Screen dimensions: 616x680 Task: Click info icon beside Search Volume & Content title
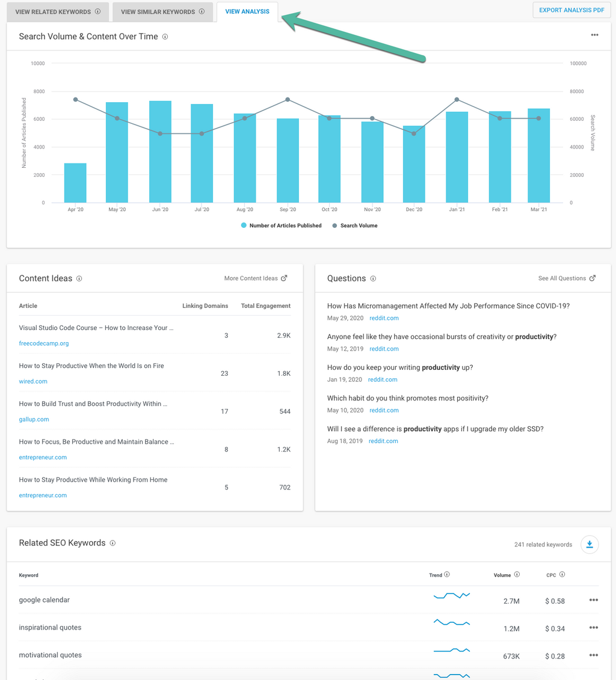coord(165,37)
